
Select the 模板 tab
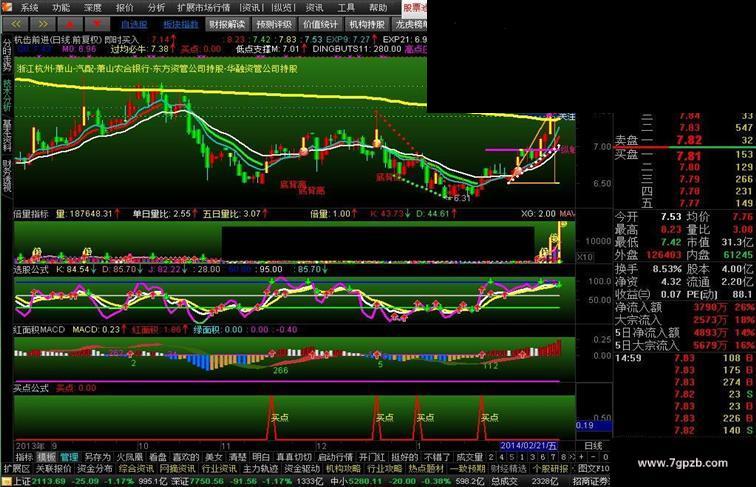(46, 457)
